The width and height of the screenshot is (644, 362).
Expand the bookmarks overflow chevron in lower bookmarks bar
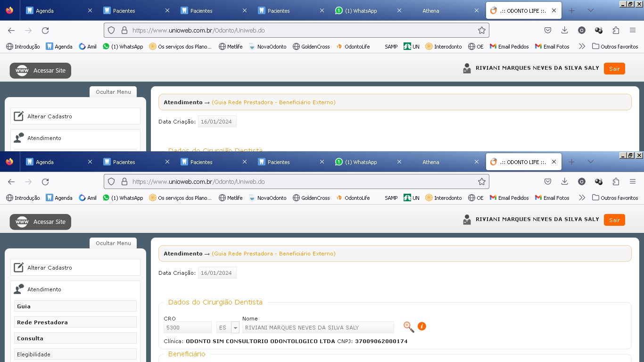point(582,197)
